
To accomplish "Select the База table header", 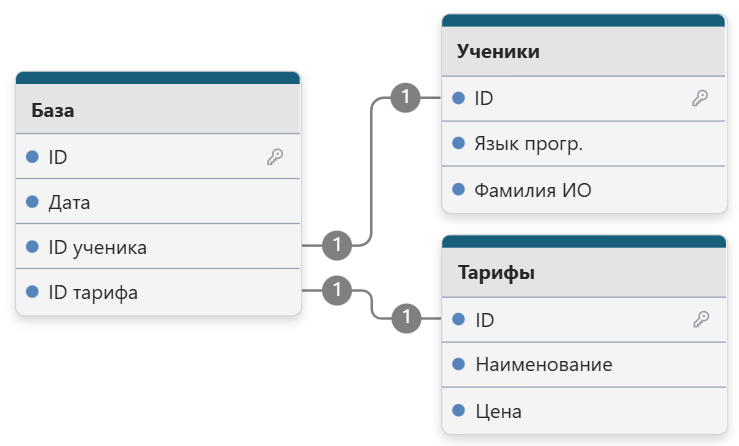I will pyautogui.click(x=158, y=109).
